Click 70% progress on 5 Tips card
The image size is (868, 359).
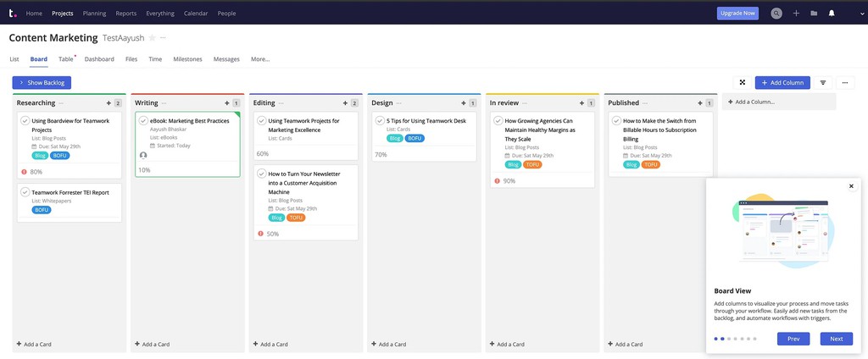click(x=381, y=155)
